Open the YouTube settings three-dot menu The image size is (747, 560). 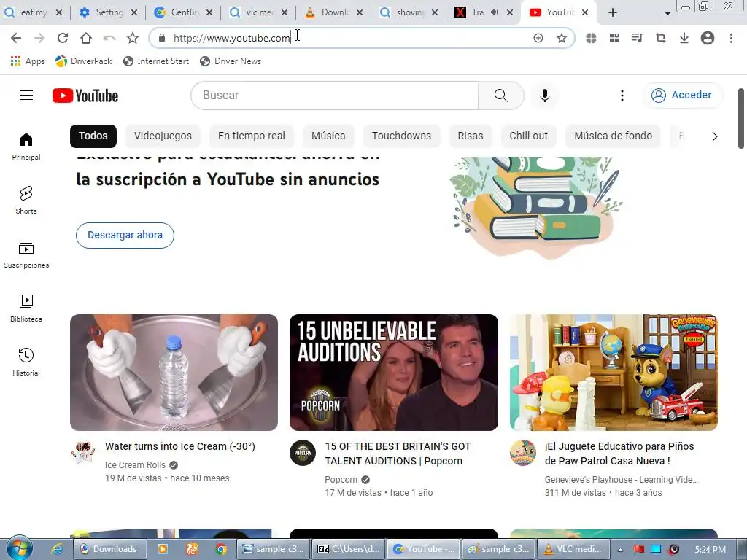click(622, 96)
